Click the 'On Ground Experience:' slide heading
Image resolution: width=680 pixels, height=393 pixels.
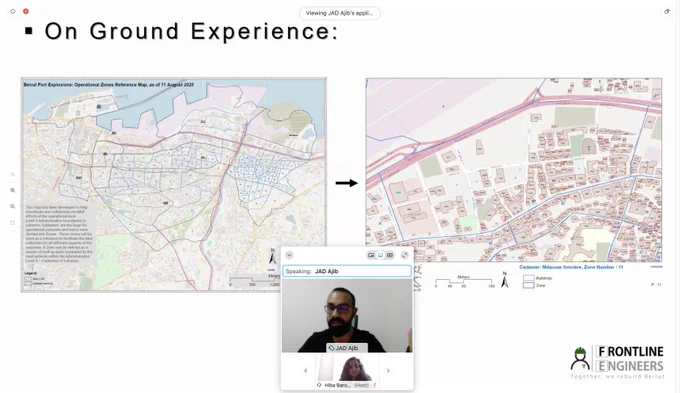191,31
